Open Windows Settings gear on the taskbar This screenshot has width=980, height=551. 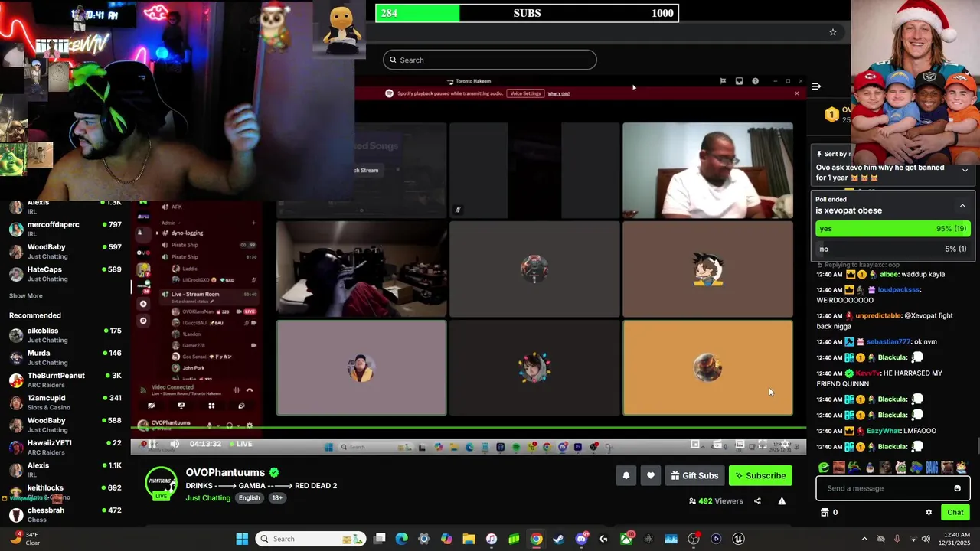point(424,539)
